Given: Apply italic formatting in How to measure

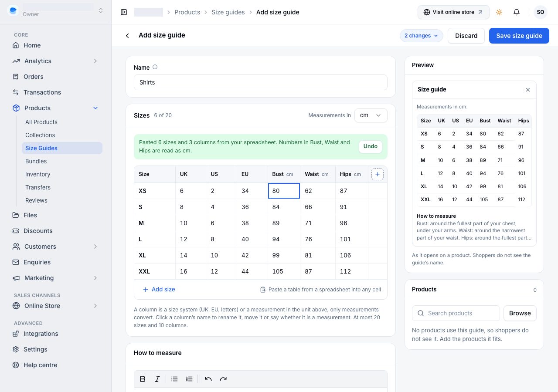Looking at the screenshot, I should [x=157, y=379].
